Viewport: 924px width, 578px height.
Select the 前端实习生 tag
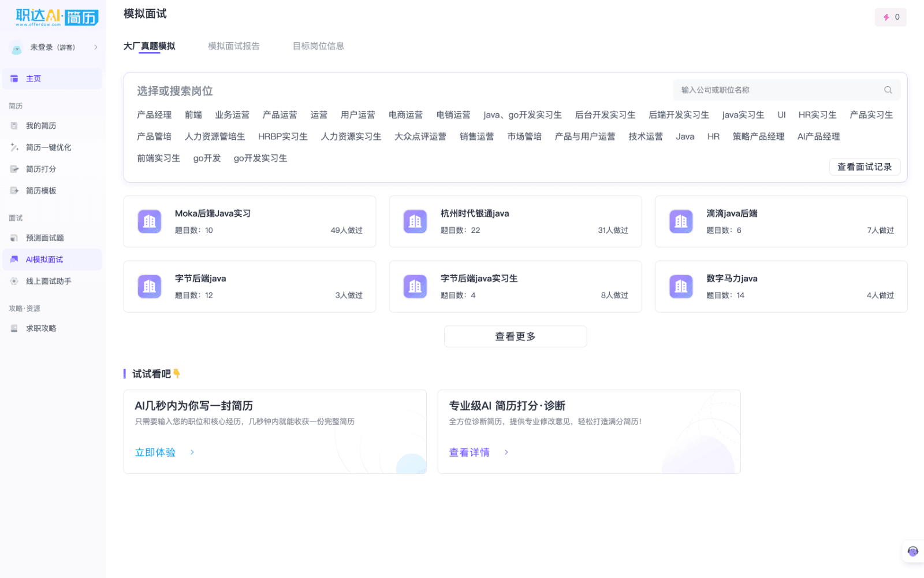tap(158, 158)
